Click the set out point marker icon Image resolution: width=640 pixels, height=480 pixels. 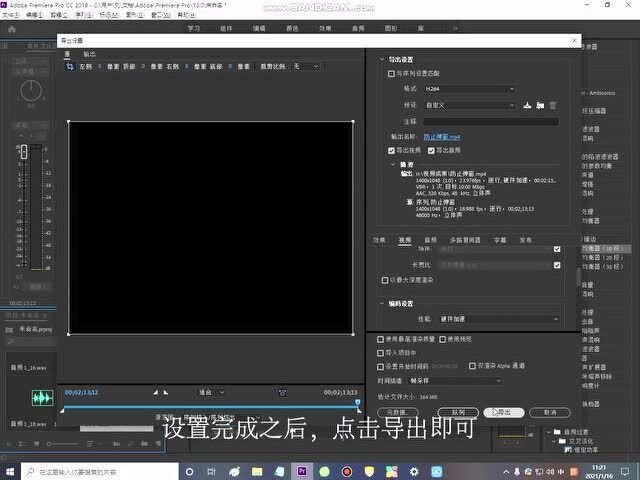(x=165, y=392)
